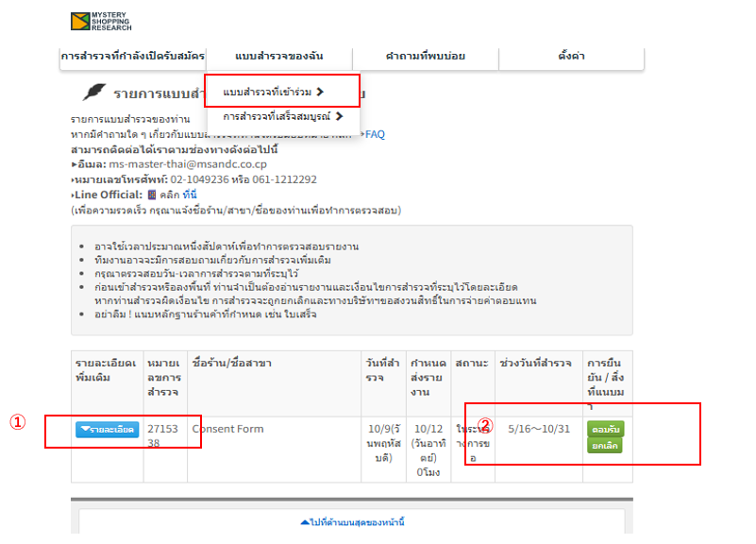Open the ตั้งค่า settings tab

pos(571,56)
